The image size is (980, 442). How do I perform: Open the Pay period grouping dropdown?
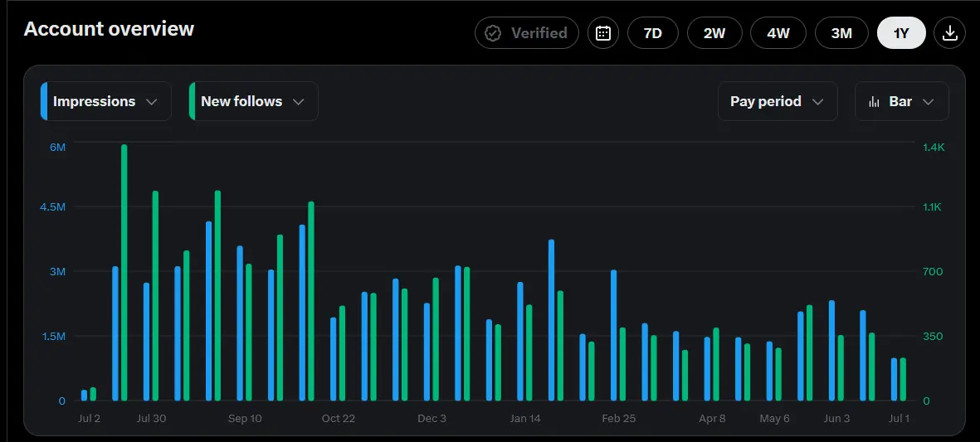(x=778, y=101)
